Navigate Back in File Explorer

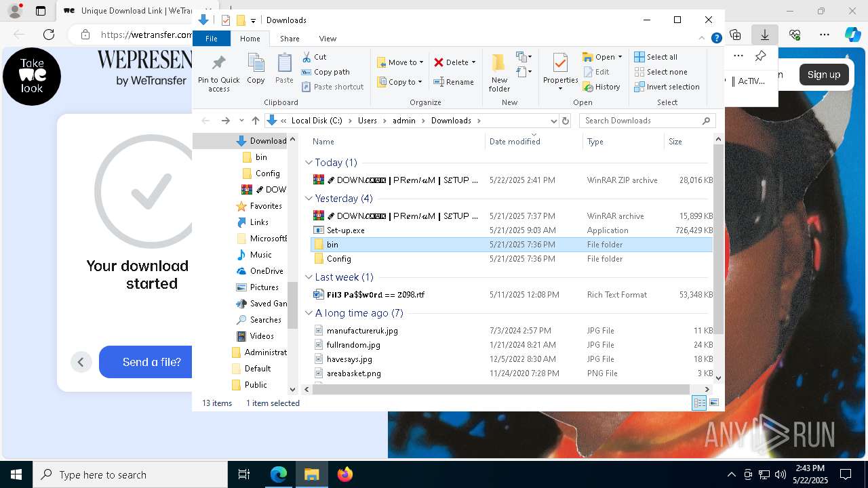[x=206, y=121]
